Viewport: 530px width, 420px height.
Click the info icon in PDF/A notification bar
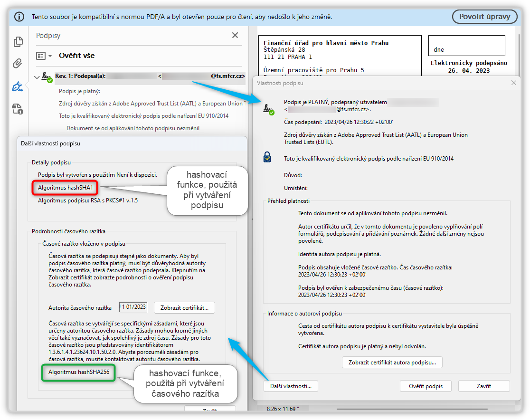click(19, 17)
